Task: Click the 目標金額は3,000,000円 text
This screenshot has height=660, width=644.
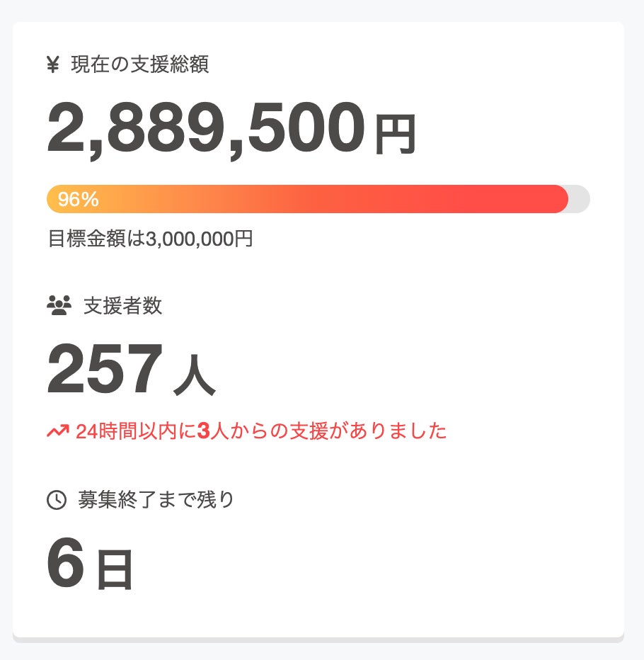Action: click(x=150, y=239)
